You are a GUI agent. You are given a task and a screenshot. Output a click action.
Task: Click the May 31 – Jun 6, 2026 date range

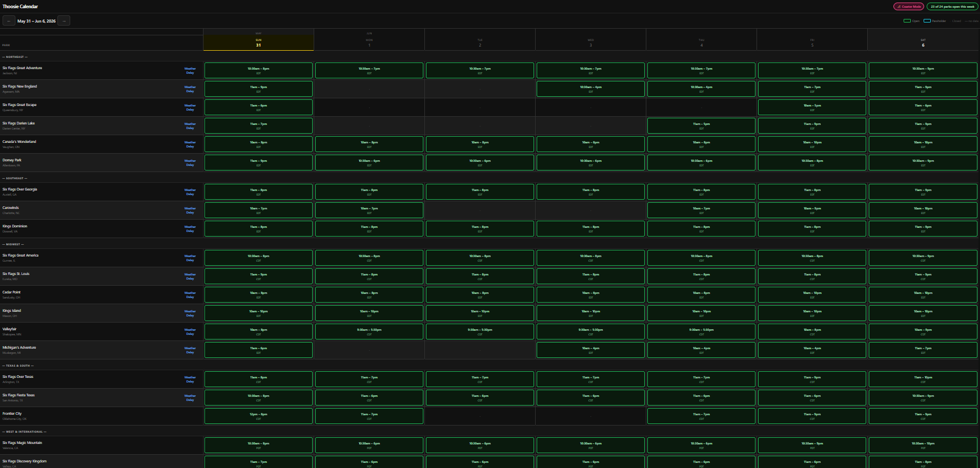(36, 21)
